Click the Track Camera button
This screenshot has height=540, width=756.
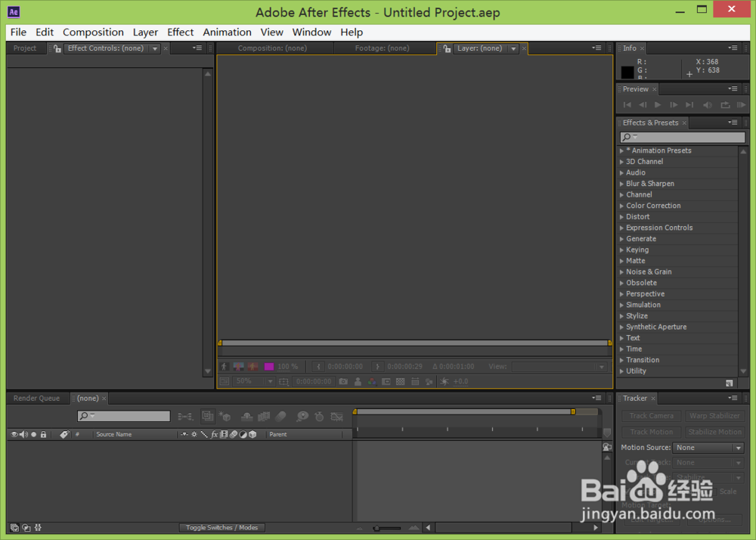click(x=651, y=416)
